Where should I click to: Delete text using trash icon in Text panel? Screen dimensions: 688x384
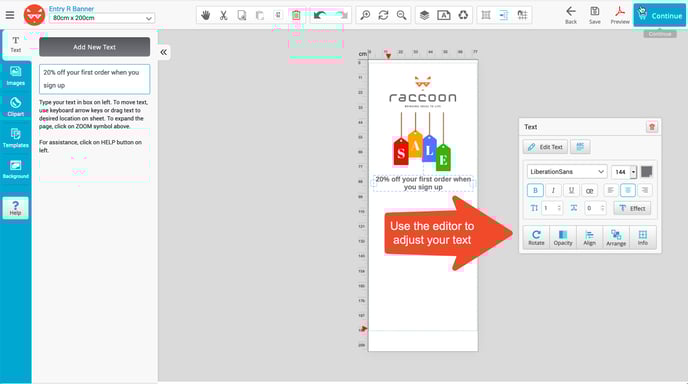coord(652,127)
